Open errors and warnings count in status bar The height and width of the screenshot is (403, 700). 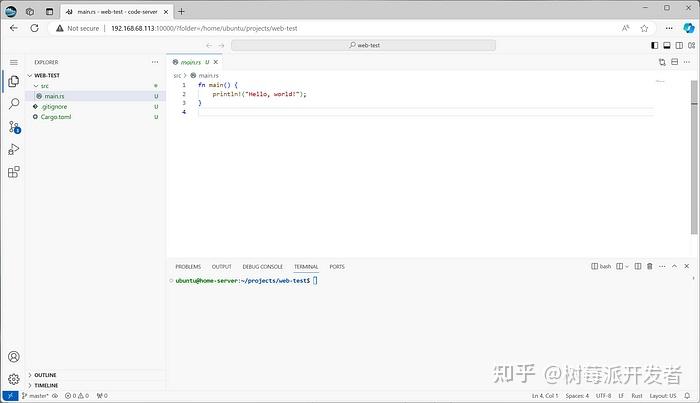pyautogui.click(x=77, y=395)
